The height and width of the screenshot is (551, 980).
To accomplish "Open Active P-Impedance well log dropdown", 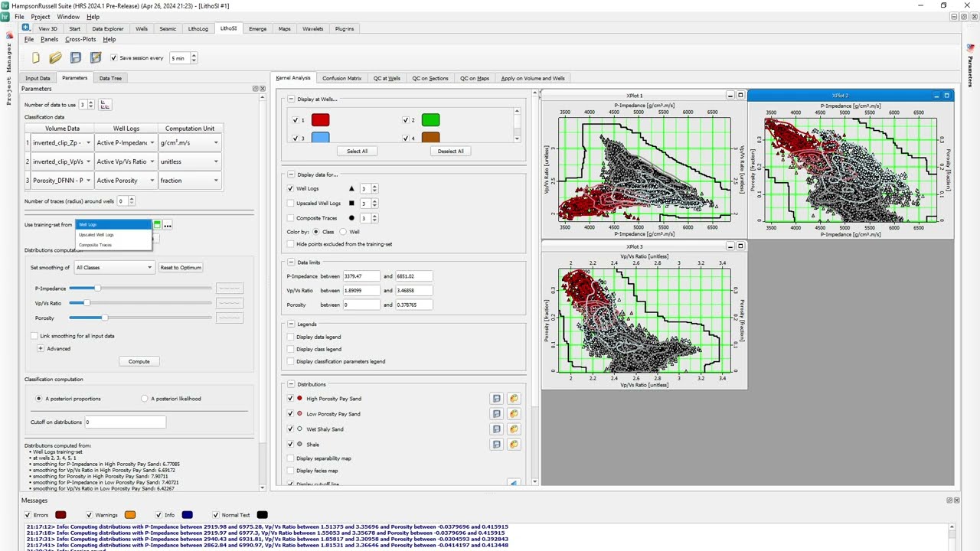I will click(125, 143).
